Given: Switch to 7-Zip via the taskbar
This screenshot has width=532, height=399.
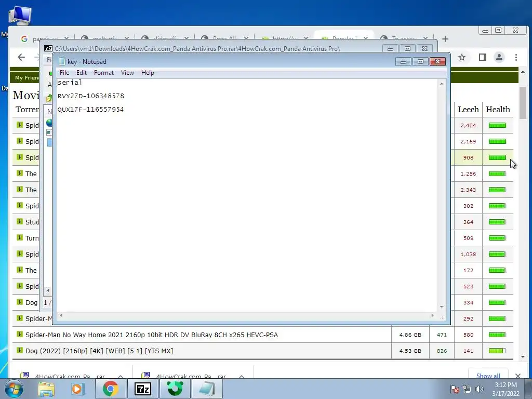Looking at the screenshot, I should 142,389.
